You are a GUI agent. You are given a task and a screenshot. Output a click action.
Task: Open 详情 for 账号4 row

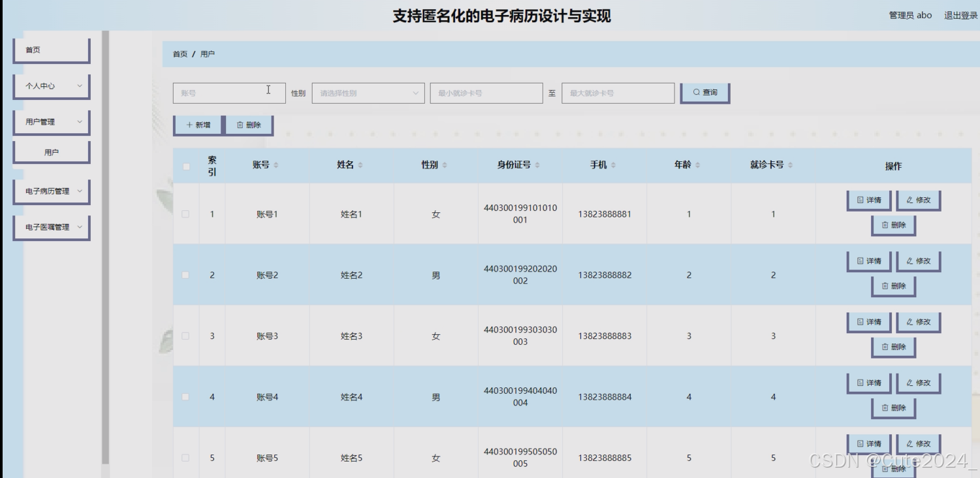(869, 383)
